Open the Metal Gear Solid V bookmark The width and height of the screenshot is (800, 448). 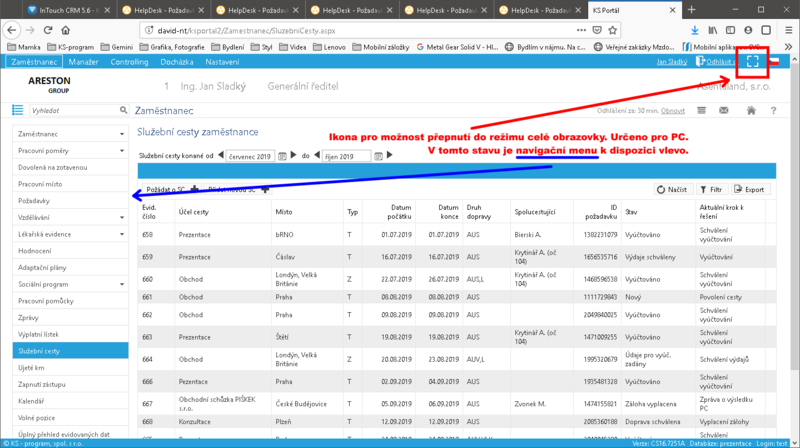tap(457, 47)
